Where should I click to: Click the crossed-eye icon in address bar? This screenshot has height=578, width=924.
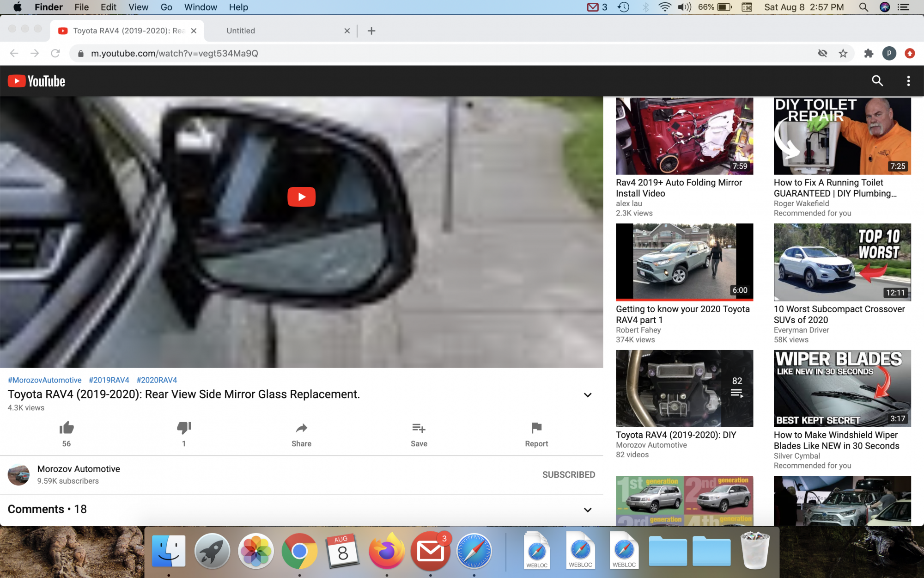[x=822, y=53]
